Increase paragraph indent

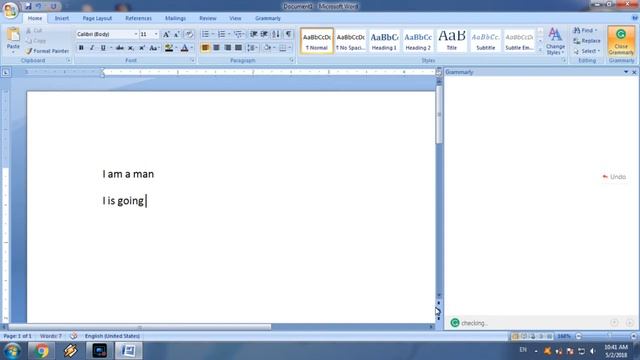coord(264,34)
